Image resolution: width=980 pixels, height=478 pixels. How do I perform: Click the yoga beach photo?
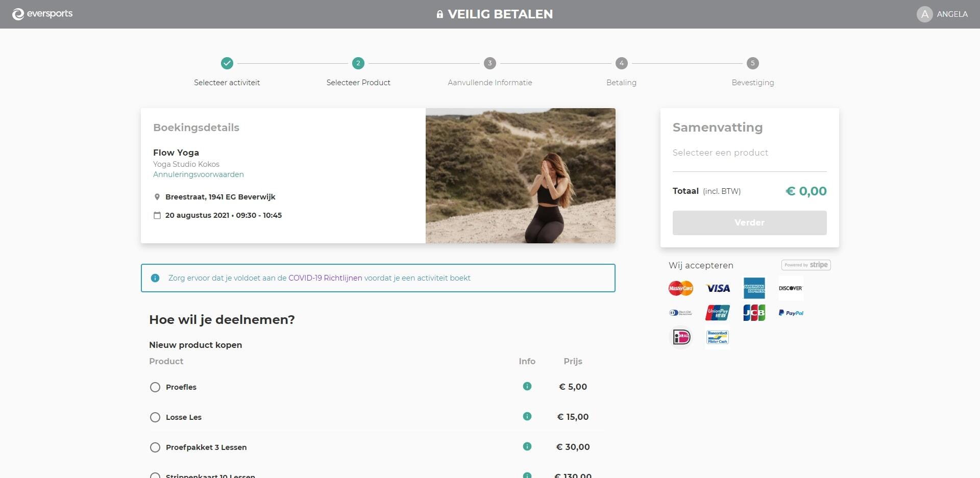pos(521,175)
